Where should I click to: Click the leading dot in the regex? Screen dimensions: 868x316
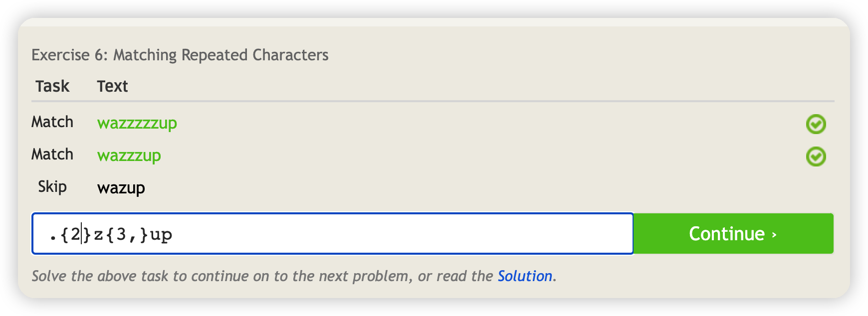point(53,234)
